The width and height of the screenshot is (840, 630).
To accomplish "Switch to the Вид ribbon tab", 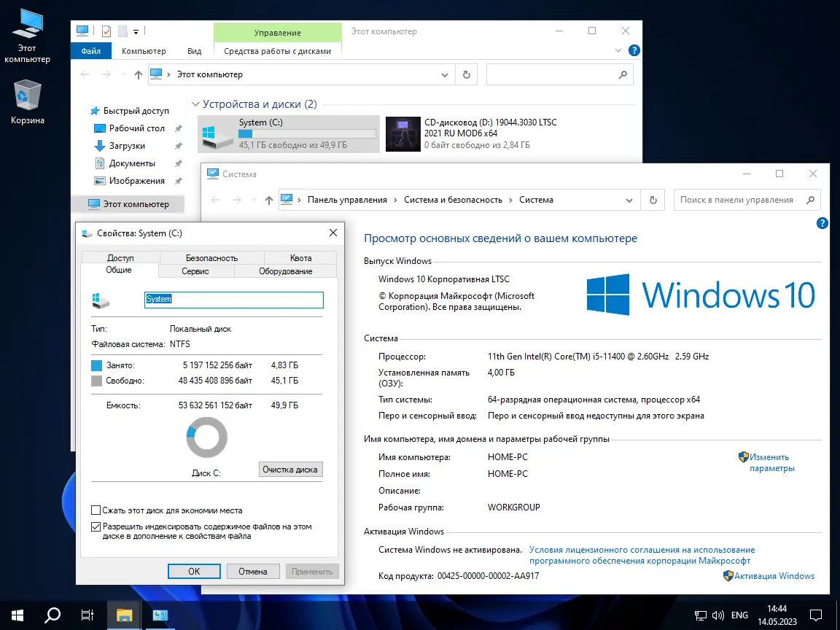I will click(x=195, y=51).
